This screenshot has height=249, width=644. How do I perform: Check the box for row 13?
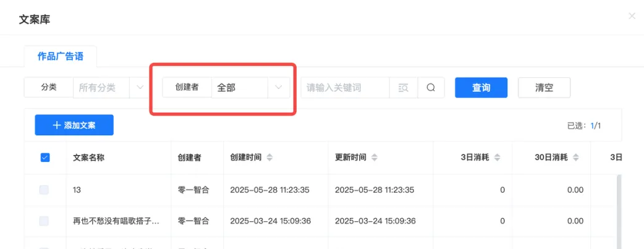point(44,190)
